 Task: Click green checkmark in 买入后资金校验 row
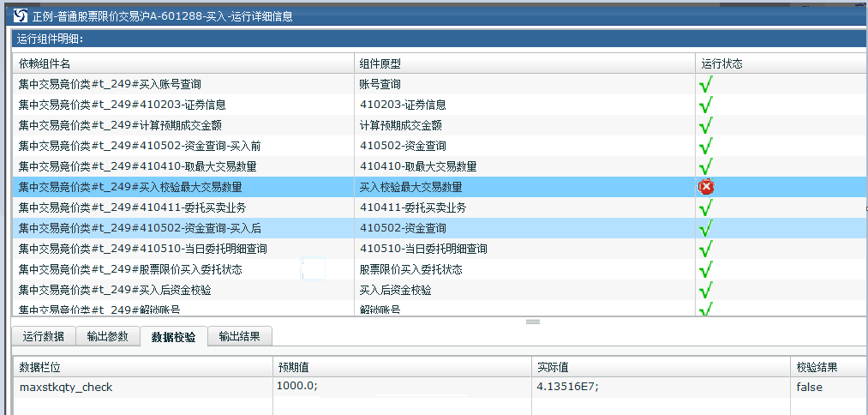706,290
